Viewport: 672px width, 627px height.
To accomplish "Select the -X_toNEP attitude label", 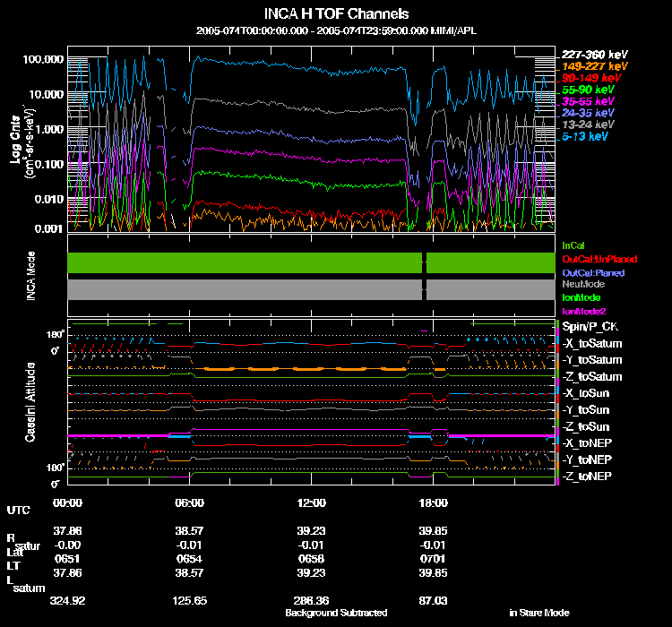I will click(x=587, y=443).
